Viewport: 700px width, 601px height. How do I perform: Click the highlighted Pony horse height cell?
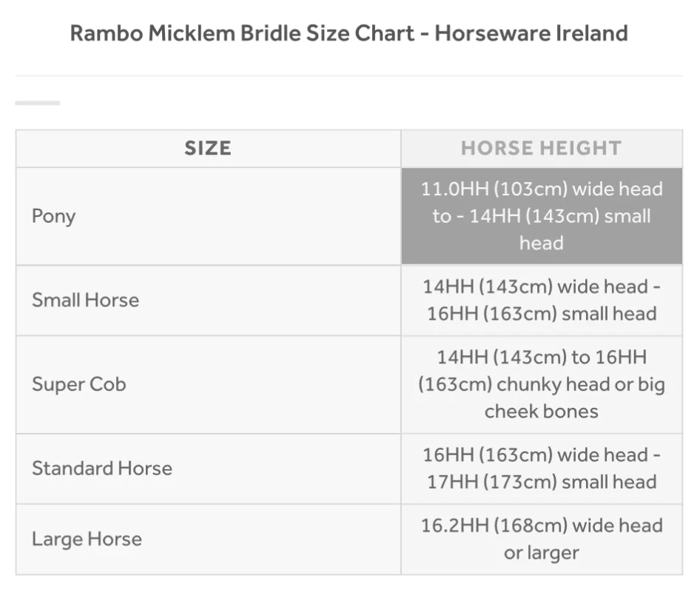pos(541,216)
